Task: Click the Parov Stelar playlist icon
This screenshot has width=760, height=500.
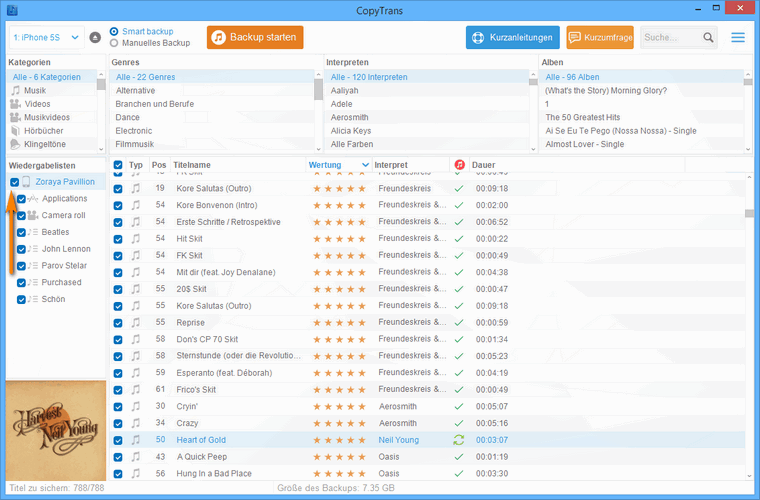Action: point(33,266)
